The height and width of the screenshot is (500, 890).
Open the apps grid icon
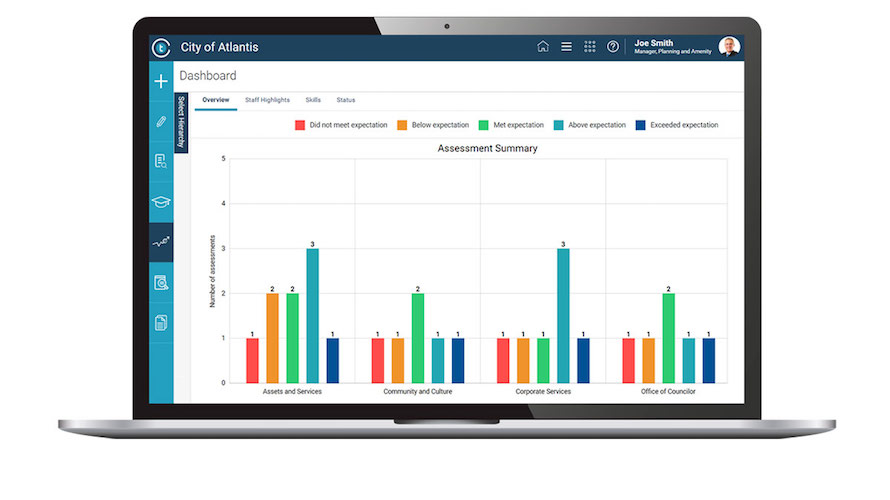[590, 47]
